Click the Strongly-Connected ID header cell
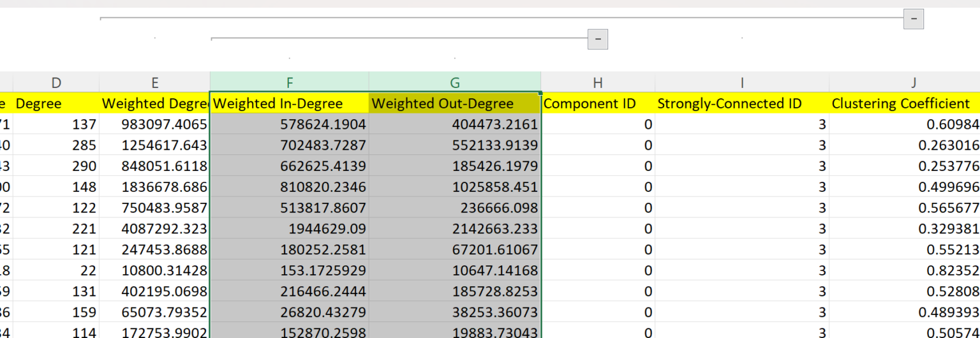Image resolution: width=980 pixels, height=338 pixels. pos(742,103)
